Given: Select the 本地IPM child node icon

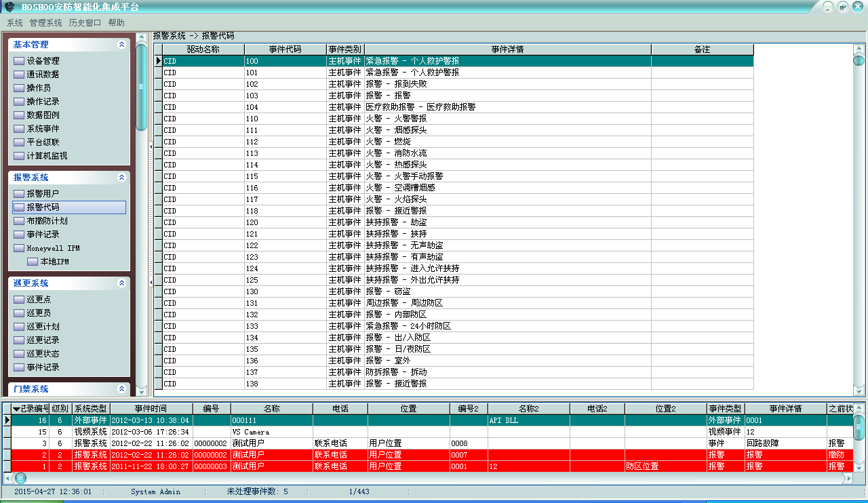Looking at the screenshot, I should [33, 262].
